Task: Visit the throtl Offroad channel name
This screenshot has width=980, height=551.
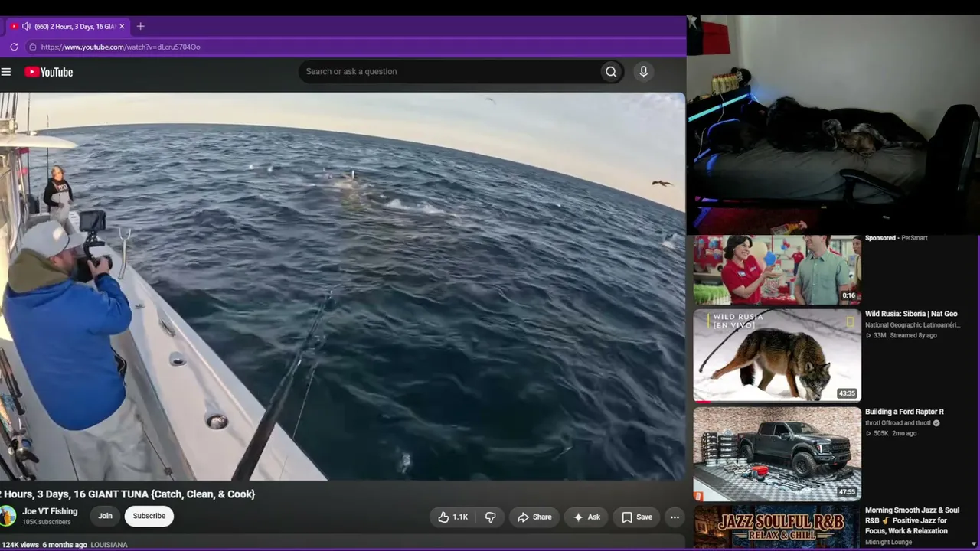Action: (898, 423)
